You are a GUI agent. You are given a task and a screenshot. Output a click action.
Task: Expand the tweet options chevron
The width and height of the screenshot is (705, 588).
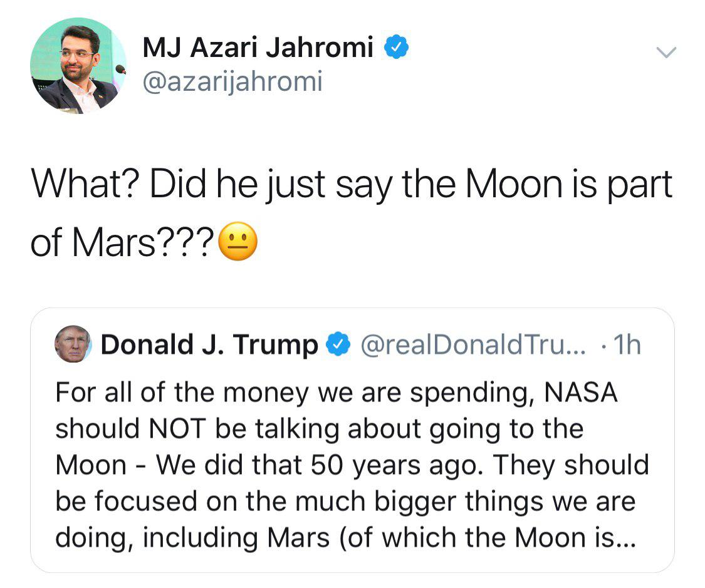(x=666, y=53)
